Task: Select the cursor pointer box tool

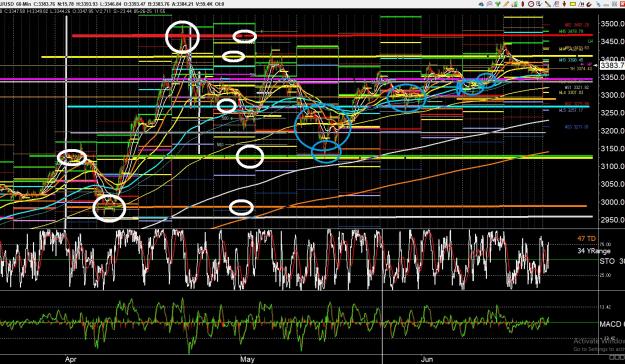Action: click(x=539, y=4)
